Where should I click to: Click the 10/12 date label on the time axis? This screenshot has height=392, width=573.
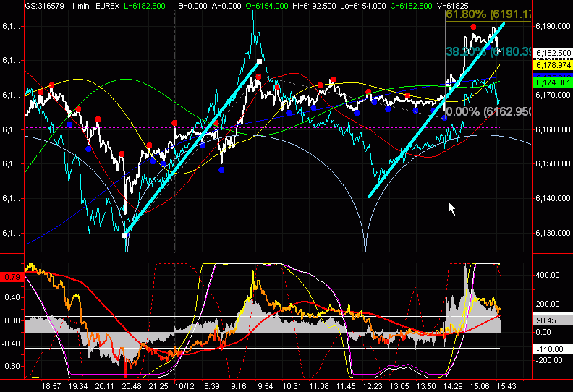pyautogui.click(x=184, y=386)
